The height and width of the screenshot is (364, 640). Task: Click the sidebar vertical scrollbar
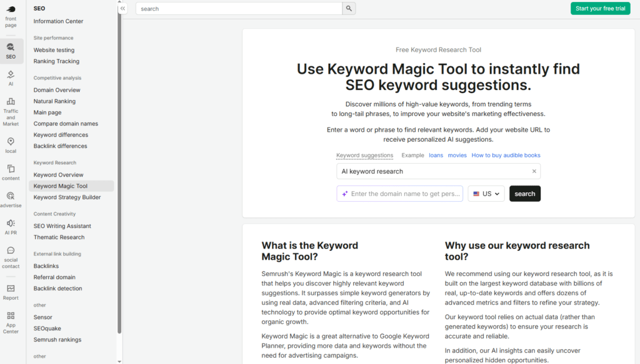119,169
